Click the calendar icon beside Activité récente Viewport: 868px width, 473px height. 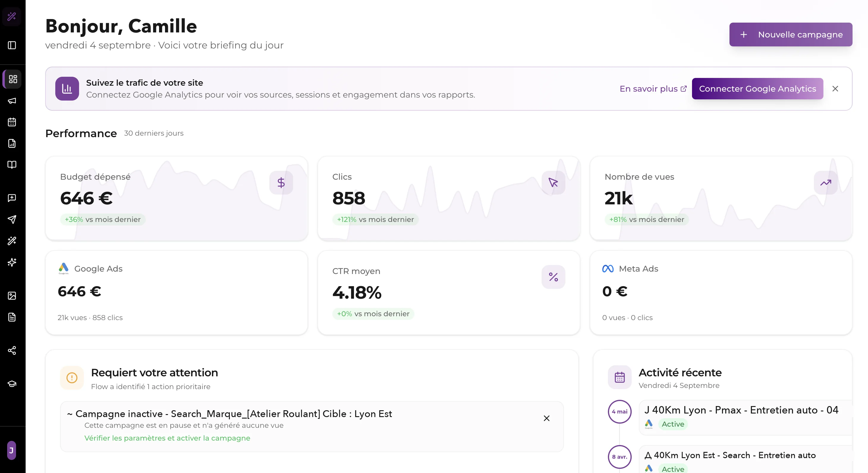pyautogui.click(x=620, y=377)
